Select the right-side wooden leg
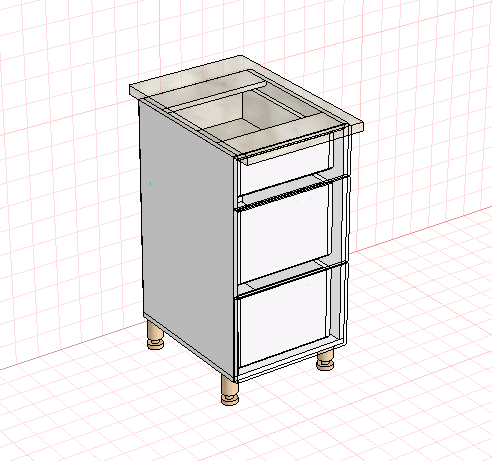Image resolution: width=492 pixels, height=461 pixels. [x=325, y=359]
